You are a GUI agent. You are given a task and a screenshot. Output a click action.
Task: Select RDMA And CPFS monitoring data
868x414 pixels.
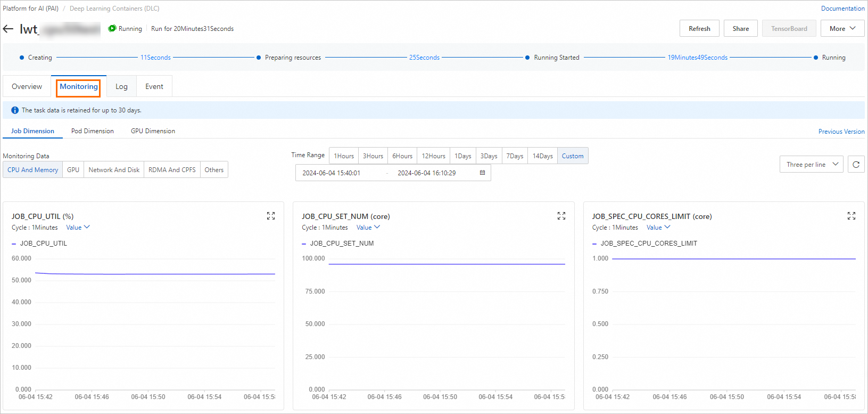coord(172,170)
